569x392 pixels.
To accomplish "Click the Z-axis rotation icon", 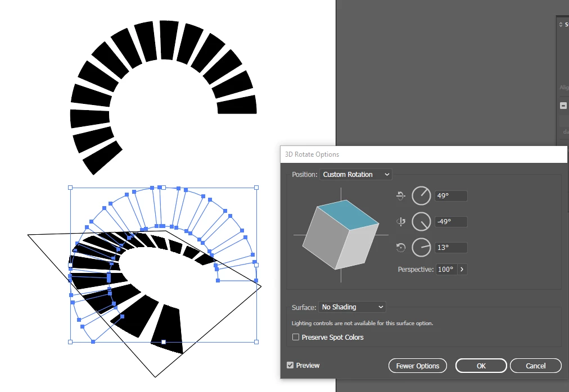I will point(401,248).
